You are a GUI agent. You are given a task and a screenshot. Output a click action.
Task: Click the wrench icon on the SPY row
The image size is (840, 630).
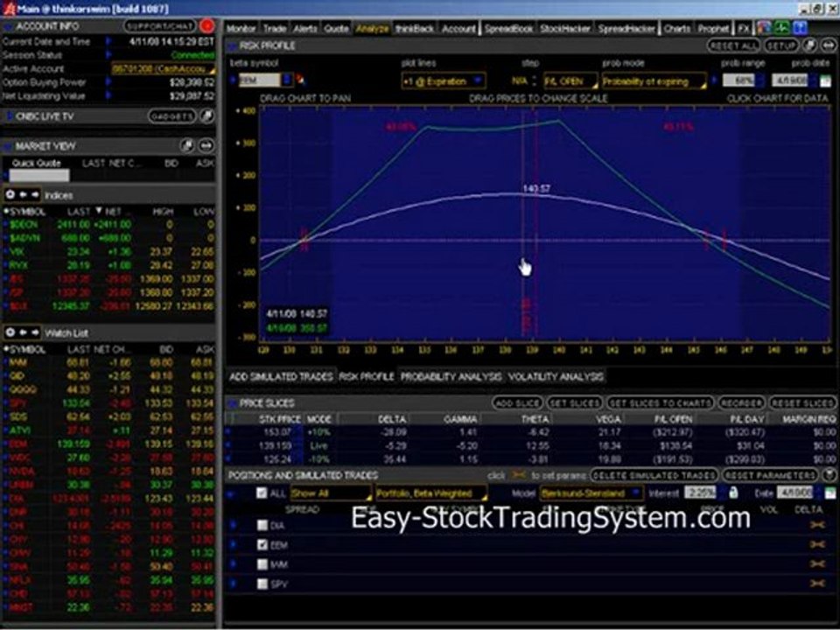[x=817, y=584]
